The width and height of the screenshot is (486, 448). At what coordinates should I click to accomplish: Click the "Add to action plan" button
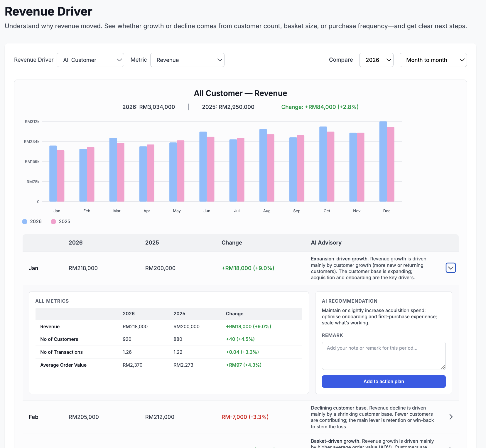(384, 381)
